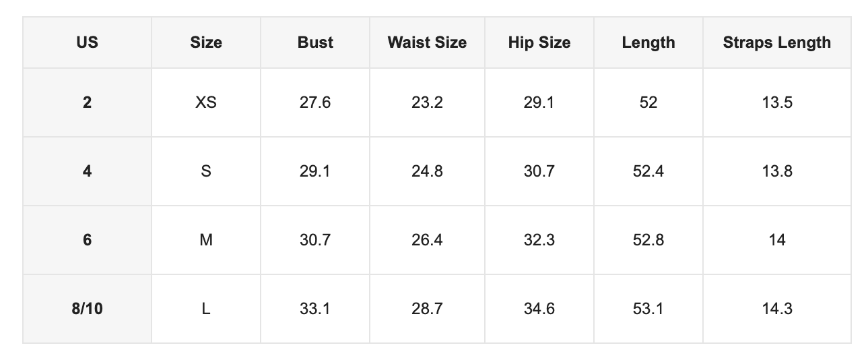
Task: Select the Length column header
Action: [x=648, y=42]
